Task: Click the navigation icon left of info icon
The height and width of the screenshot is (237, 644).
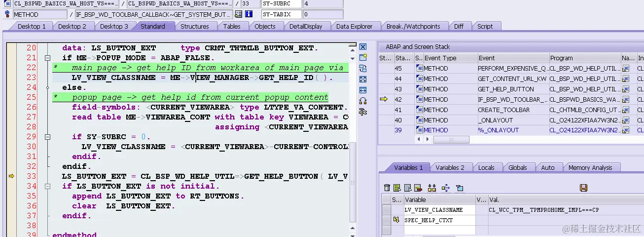Action: (239, 14)
